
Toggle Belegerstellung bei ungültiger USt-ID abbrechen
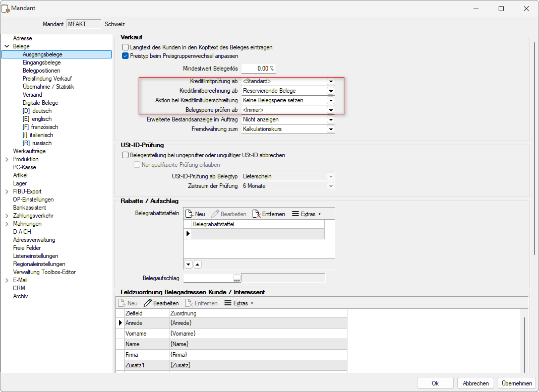click(125, 155)
